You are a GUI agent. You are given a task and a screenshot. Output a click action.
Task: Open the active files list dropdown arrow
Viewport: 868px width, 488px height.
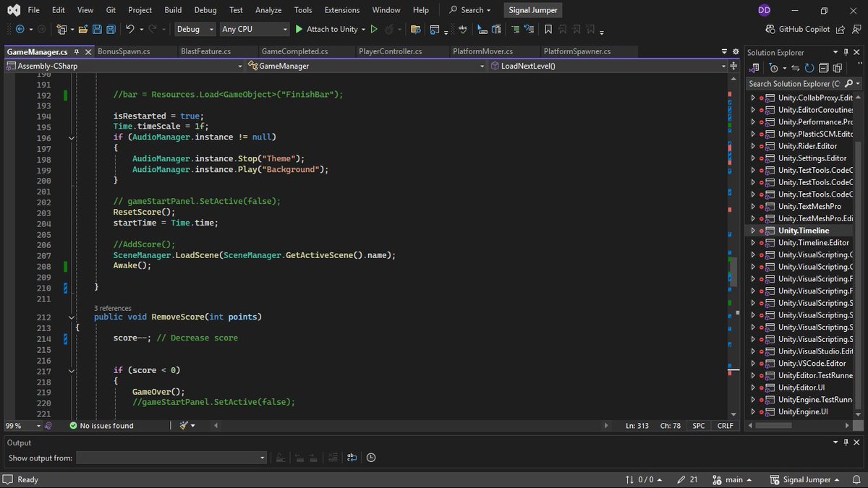pos(724,52)
